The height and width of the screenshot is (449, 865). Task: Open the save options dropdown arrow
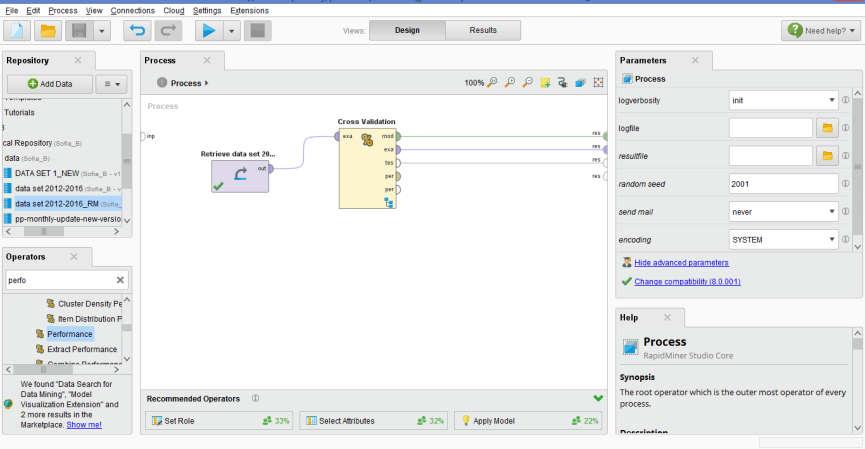[x=102, y=31]
